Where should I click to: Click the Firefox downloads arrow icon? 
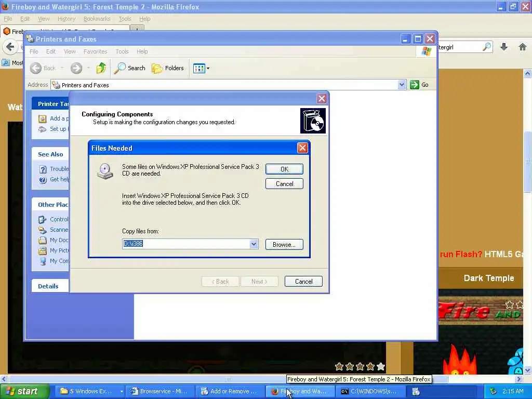tap(504, 47)
